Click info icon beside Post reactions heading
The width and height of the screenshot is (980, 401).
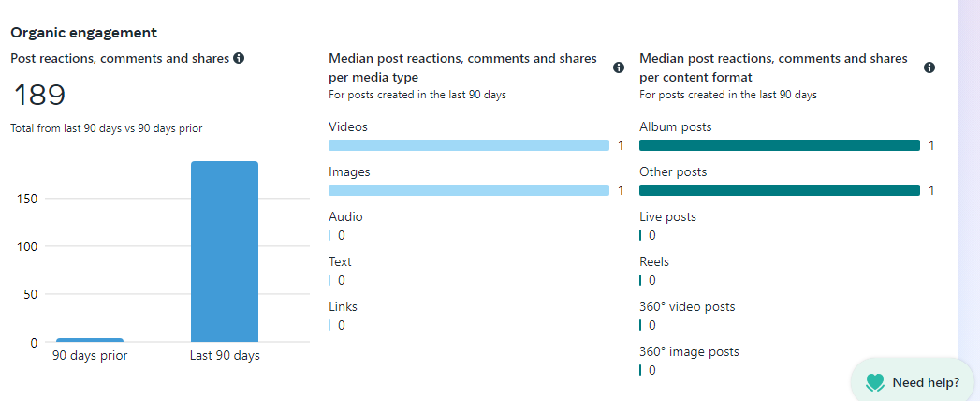point(239,58)
